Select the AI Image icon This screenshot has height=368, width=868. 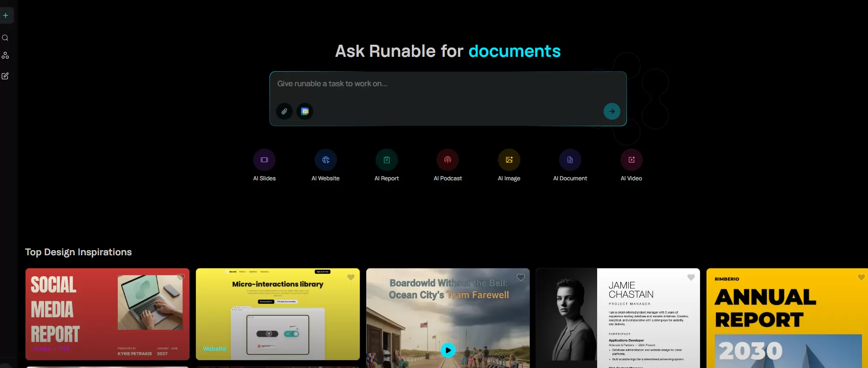pos(509,160)
